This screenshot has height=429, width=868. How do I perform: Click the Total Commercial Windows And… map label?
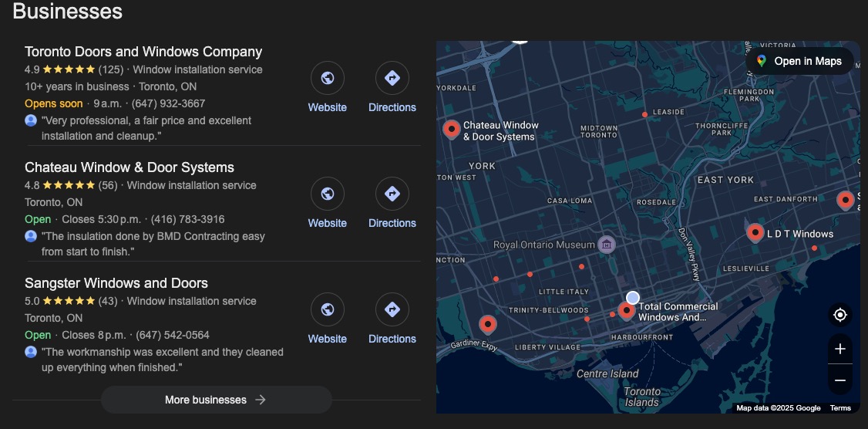click(x=678, y=312)
